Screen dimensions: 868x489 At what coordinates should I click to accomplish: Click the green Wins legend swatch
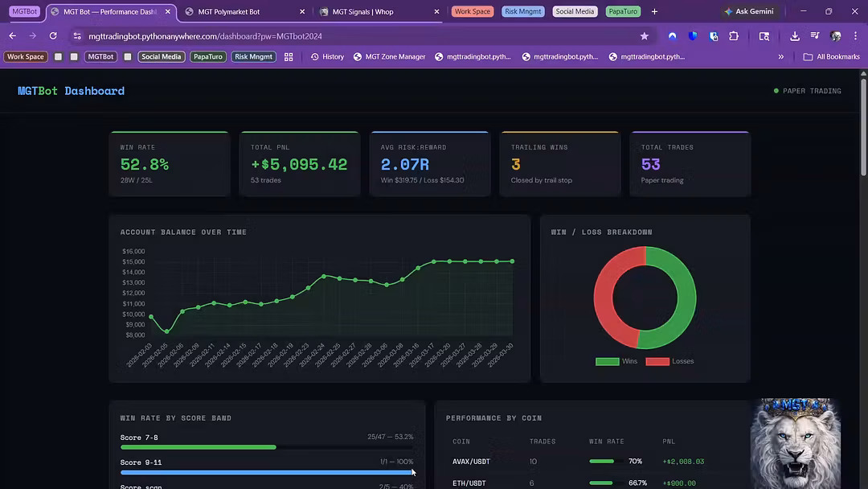[607, 362]
